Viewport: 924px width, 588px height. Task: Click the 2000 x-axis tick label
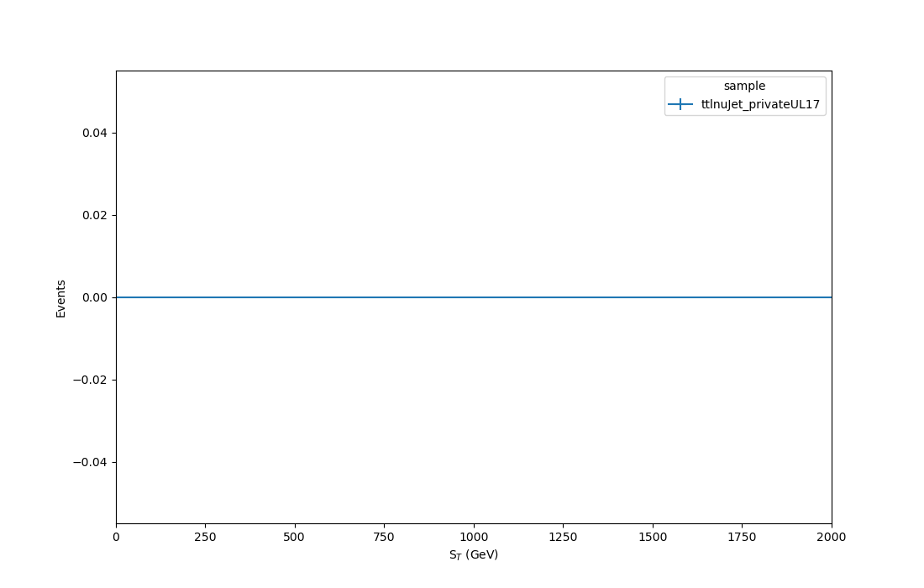[832, 538]
